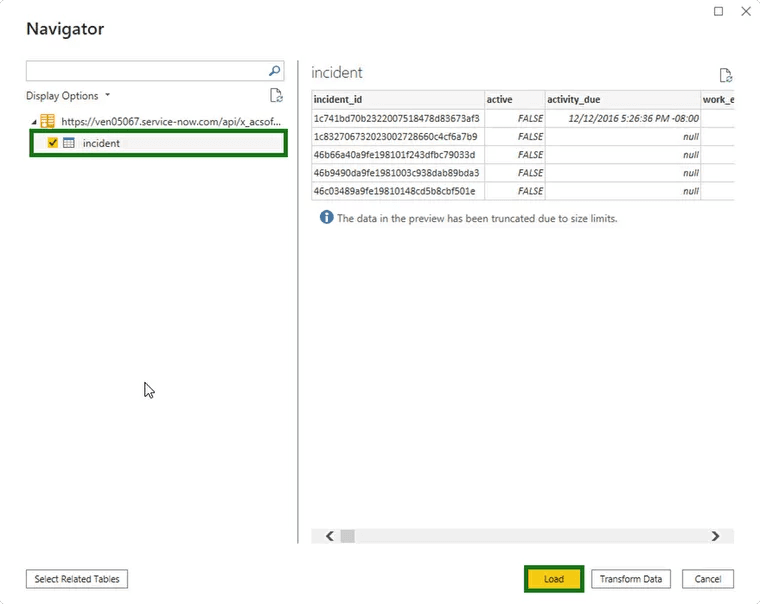Click the Select Related Tables button

coord(77,579)
